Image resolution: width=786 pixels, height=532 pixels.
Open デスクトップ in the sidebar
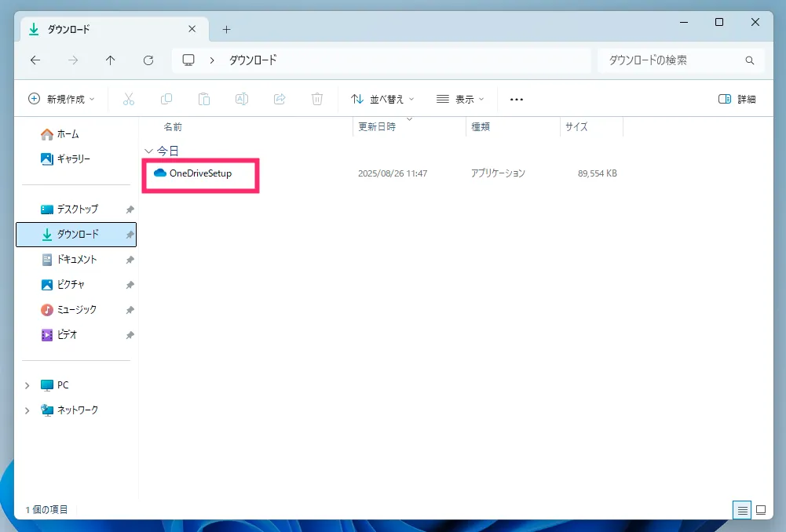(76, 210)
